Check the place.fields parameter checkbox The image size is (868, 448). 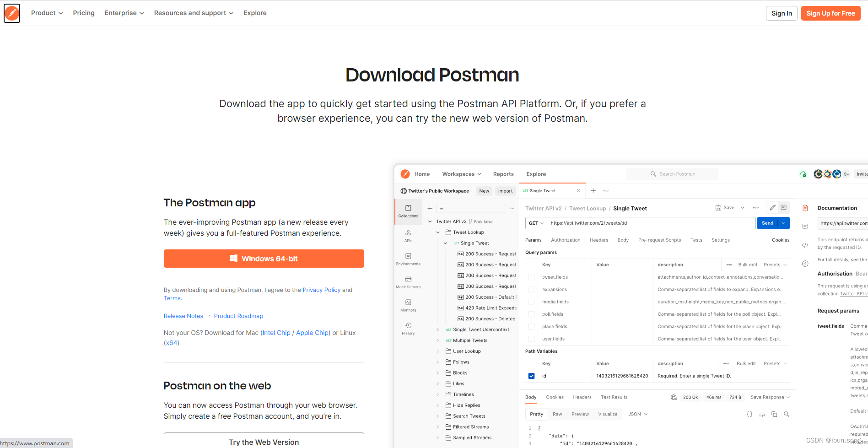tap(531, 327)
